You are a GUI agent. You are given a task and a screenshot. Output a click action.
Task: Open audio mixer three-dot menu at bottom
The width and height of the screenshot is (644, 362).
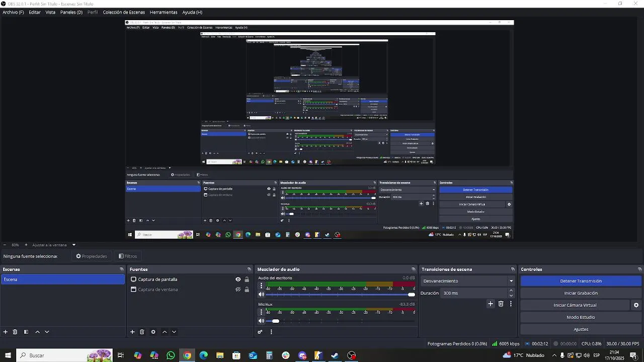pyautogui.click(x=271, y=332)
